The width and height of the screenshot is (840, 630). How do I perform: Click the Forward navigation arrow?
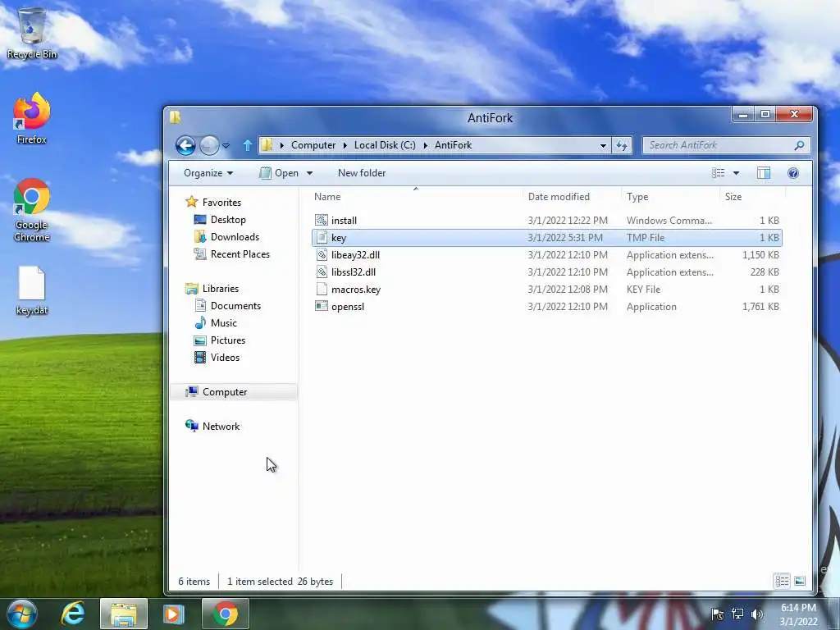(x=209, y=145)
